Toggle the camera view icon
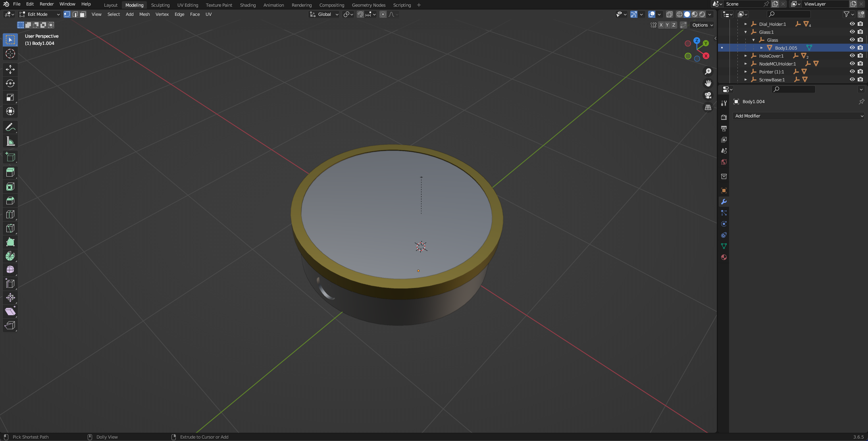868x441 pixels. tap(708, 95)
